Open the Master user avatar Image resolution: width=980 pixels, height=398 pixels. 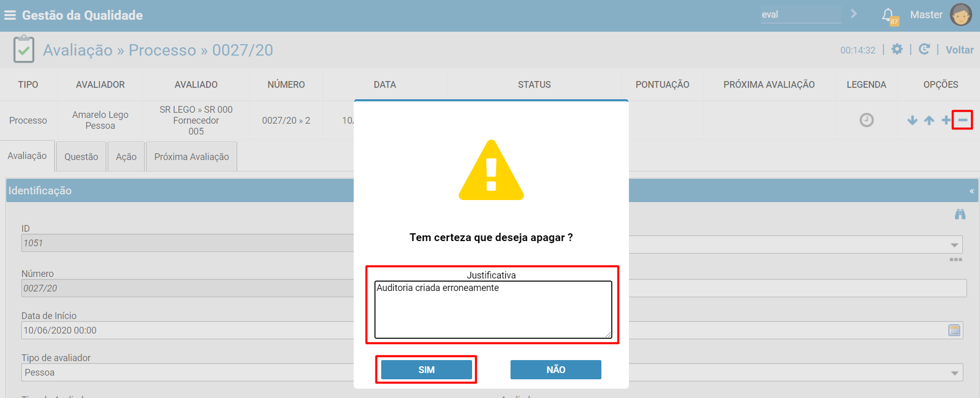[961, 15]
